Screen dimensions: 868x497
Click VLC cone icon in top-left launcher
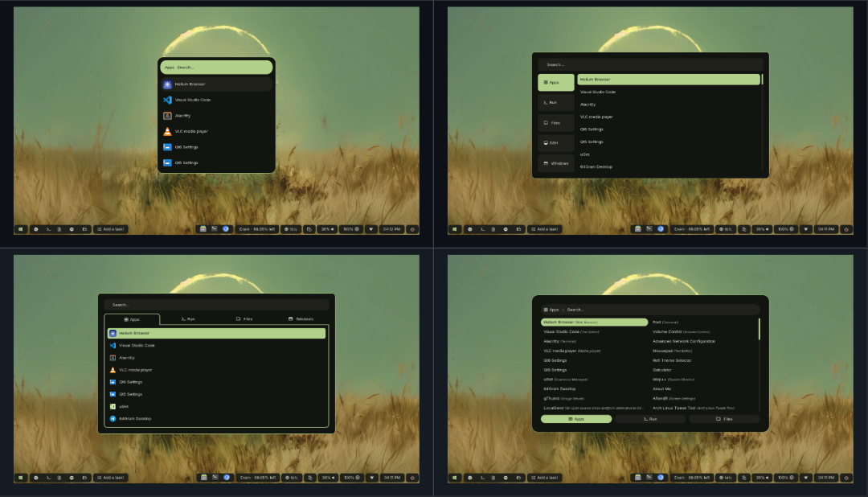[x=167, y=131]
